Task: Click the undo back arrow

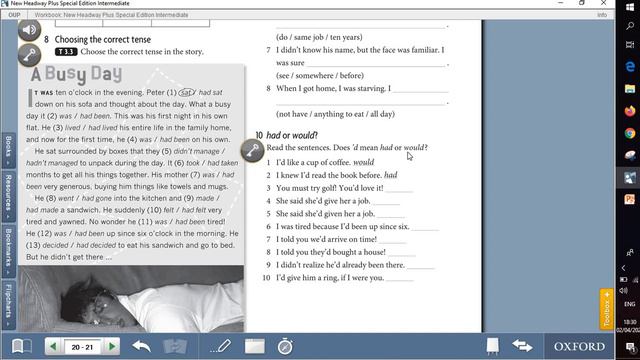Action: (141, 346)
